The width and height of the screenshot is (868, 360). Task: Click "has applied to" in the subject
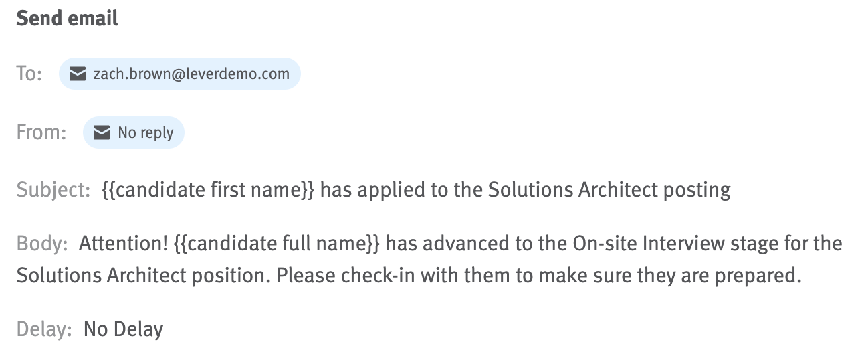pyautogui.click(x=385, y=191)
